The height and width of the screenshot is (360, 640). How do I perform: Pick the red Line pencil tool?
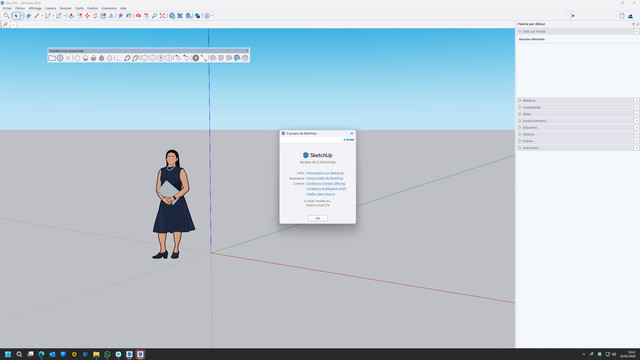pos(37,16)
